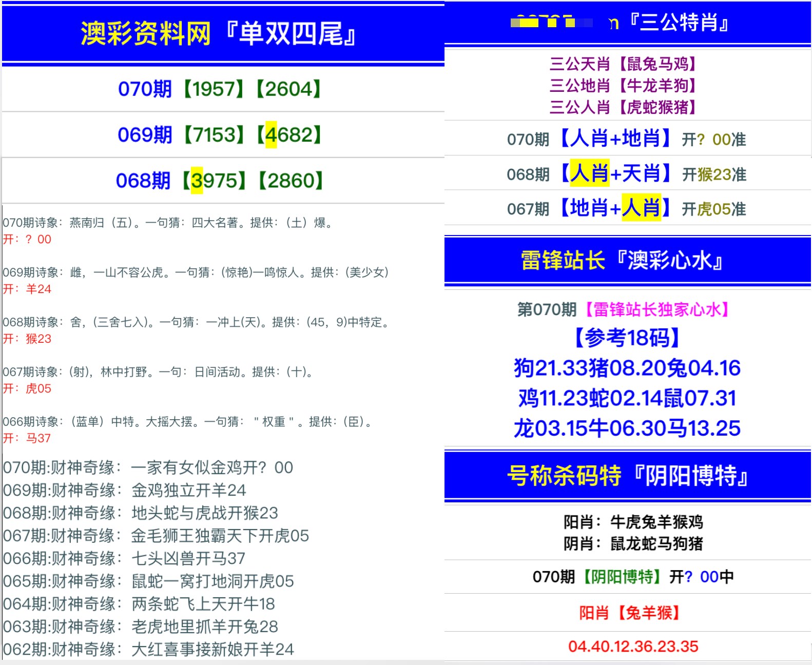Click the 068期【3975】【2860】row
Image resolution: width=812 pixels, height=665 pixels.
tap(220, 181)
